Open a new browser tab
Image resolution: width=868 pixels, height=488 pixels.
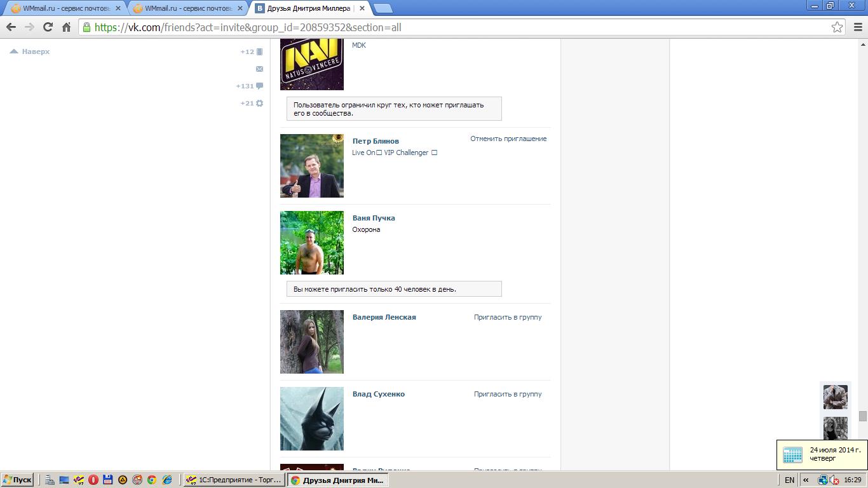pos(383,8)
